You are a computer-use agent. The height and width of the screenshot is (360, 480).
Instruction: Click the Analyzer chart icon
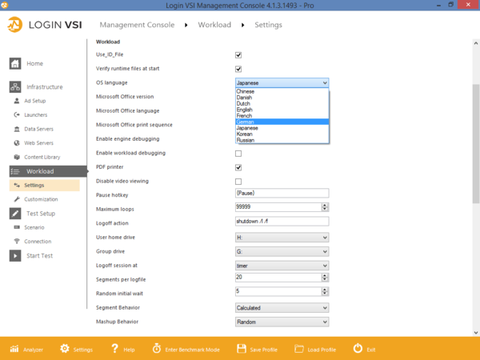(14, 349)
